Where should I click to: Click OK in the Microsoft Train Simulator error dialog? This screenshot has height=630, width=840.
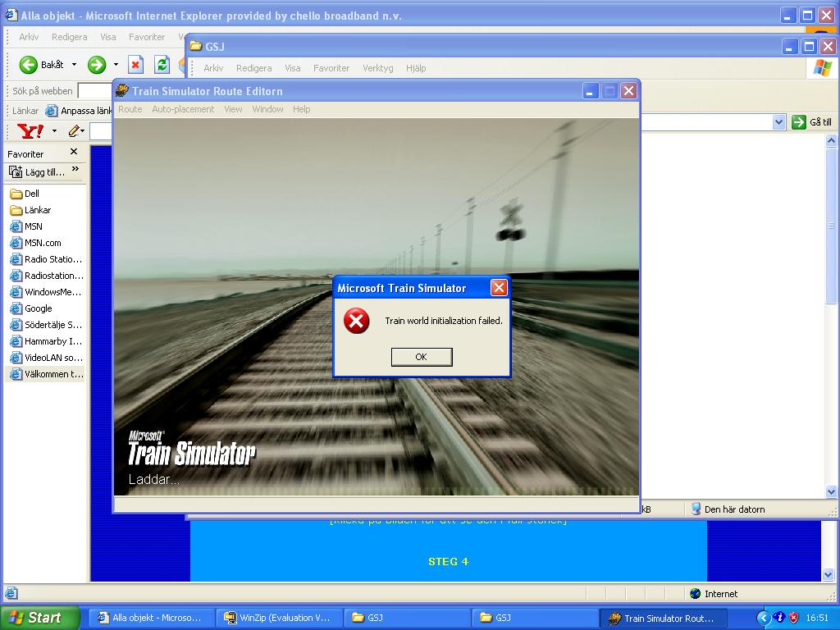click(422, 357)
